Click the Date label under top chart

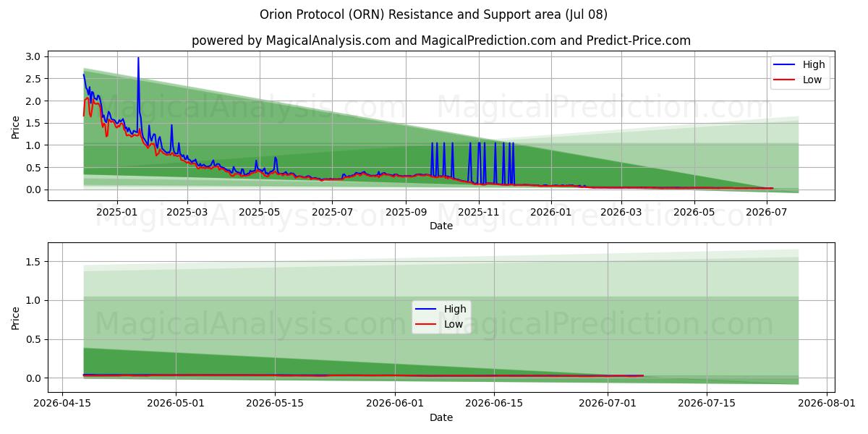(x=441, y=226)
